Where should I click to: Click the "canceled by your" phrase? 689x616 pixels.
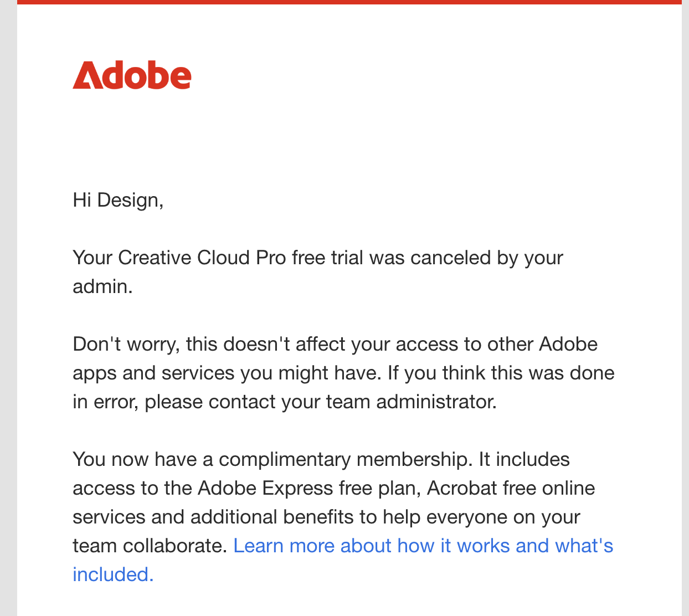[487, 258]
